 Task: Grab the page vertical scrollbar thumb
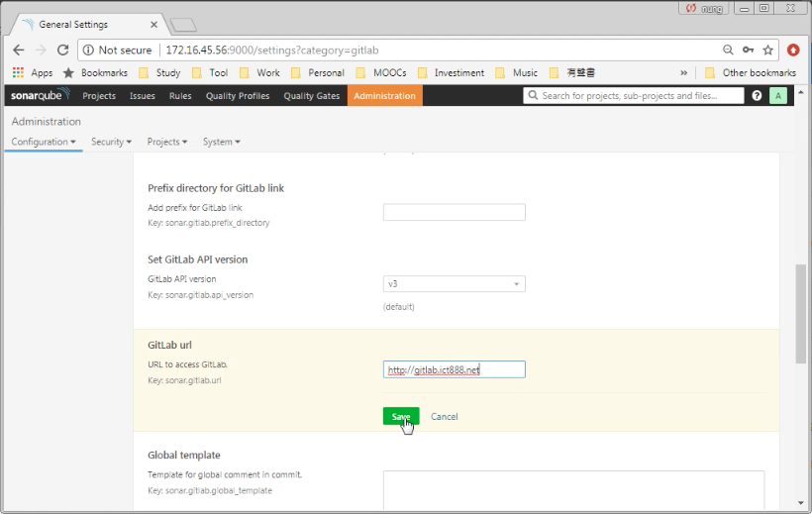point(801,314)
